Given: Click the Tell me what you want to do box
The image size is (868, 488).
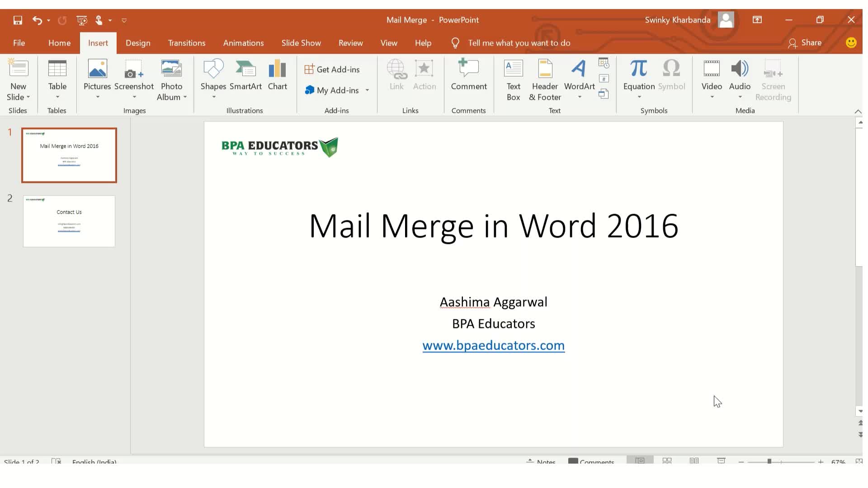Looking at the screenshot, I should point(519,43).
